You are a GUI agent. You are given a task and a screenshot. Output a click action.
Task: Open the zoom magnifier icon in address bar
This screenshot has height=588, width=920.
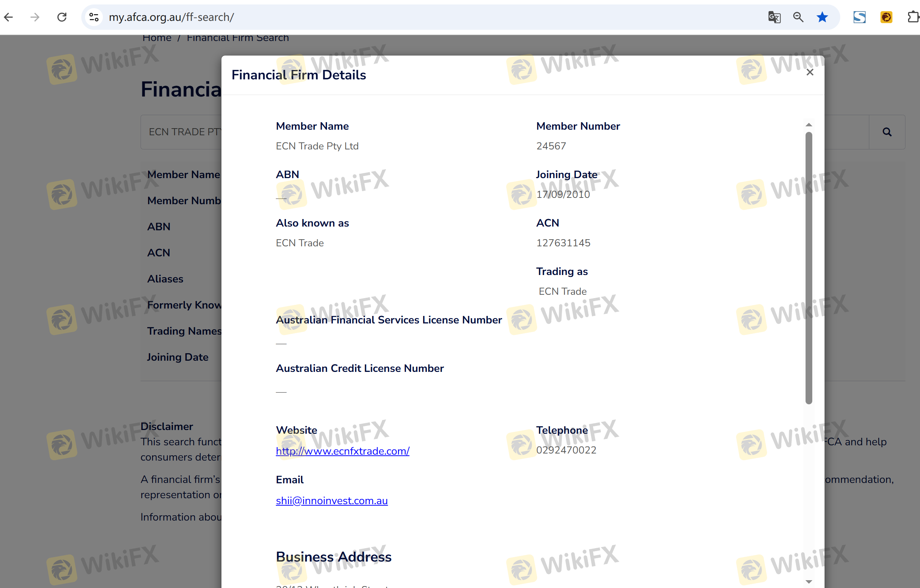tap(798, 17)
